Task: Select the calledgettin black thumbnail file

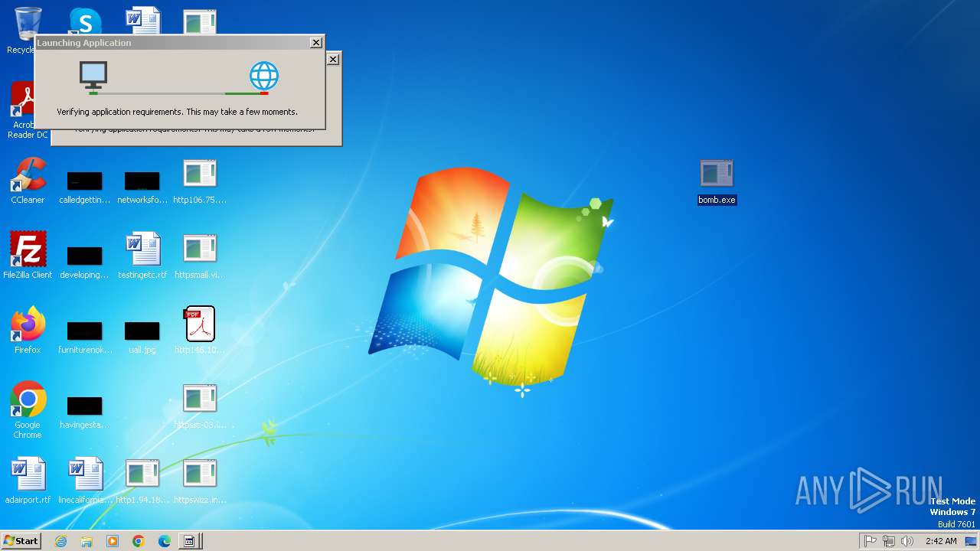Action: coord(85,187)
